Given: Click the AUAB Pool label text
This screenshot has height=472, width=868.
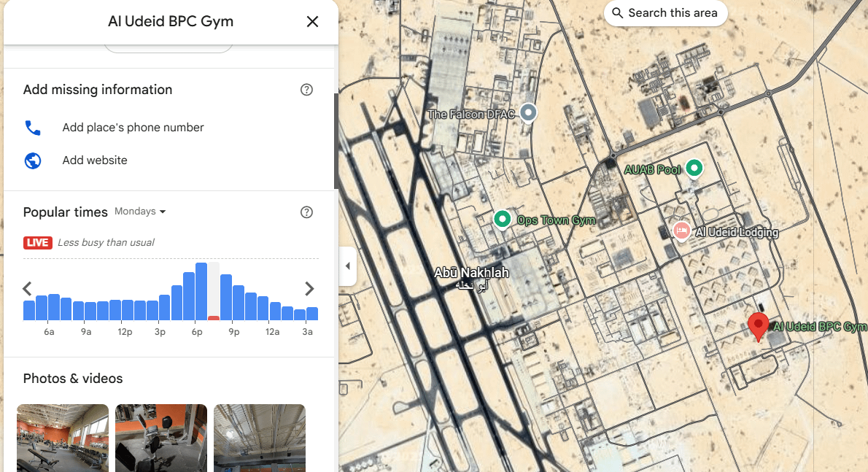Looking at the screenshot, I should (x=653, y=170).
